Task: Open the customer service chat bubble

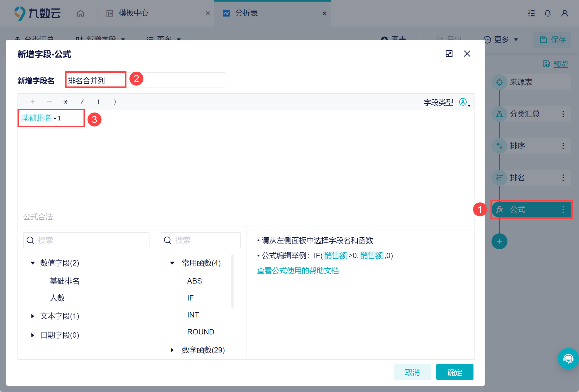Action: [x=568, y=359]
